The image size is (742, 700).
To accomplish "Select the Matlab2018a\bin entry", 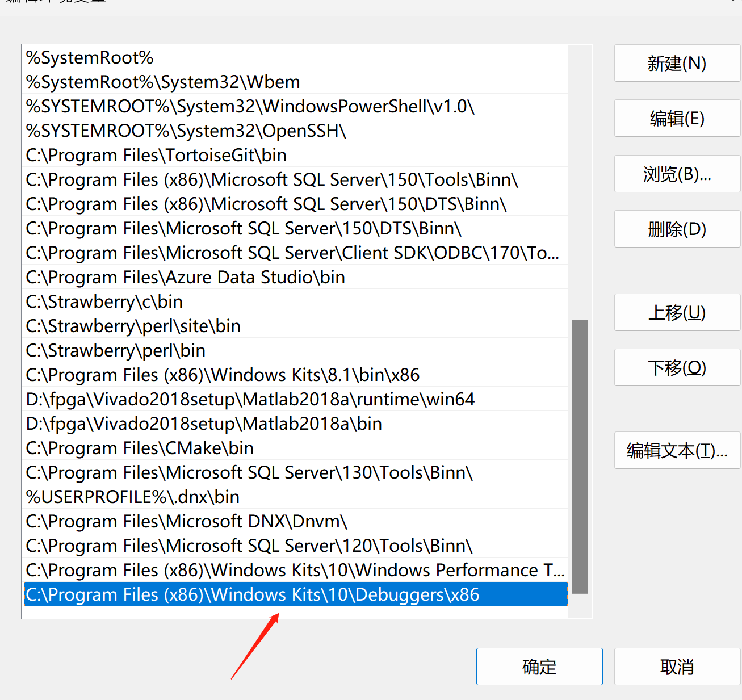I will coord(296,424).
